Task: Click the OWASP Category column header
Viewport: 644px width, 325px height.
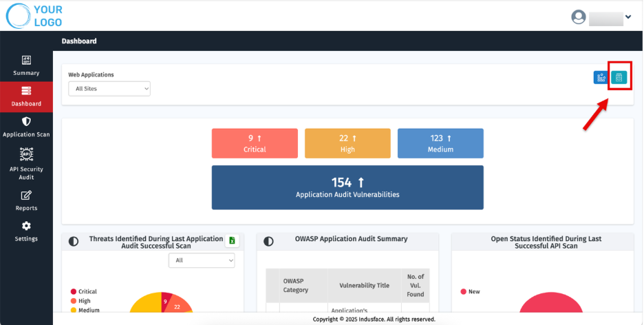Action: pos(303,286)
